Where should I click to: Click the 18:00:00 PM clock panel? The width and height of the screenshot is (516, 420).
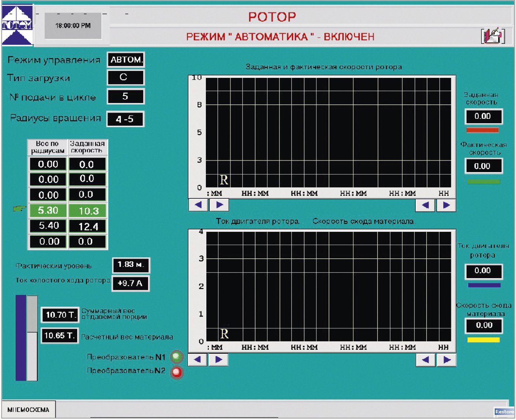click(73, 26)
